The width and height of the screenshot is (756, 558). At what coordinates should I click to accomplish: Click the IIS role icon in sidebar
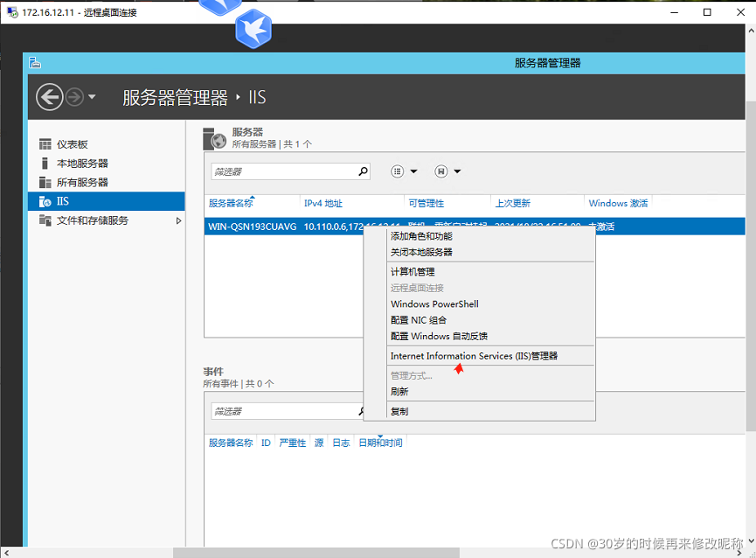point(45,201)
